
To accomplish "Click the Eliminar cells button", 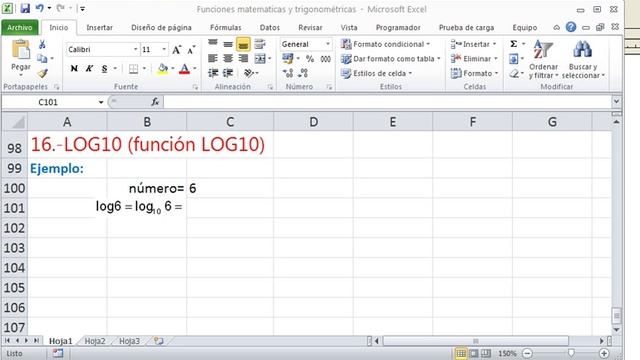I will (474, 59).
